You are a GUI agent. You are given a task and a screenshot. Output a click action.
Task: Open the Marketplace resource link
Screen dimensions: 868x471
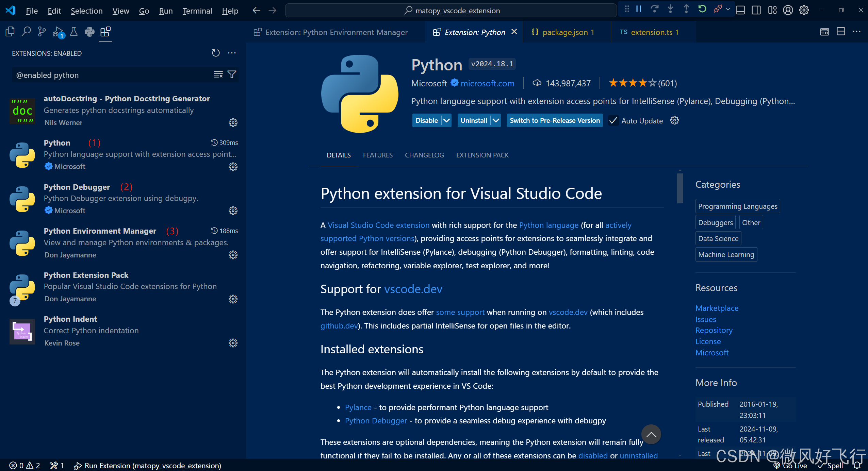coord(717,308)
